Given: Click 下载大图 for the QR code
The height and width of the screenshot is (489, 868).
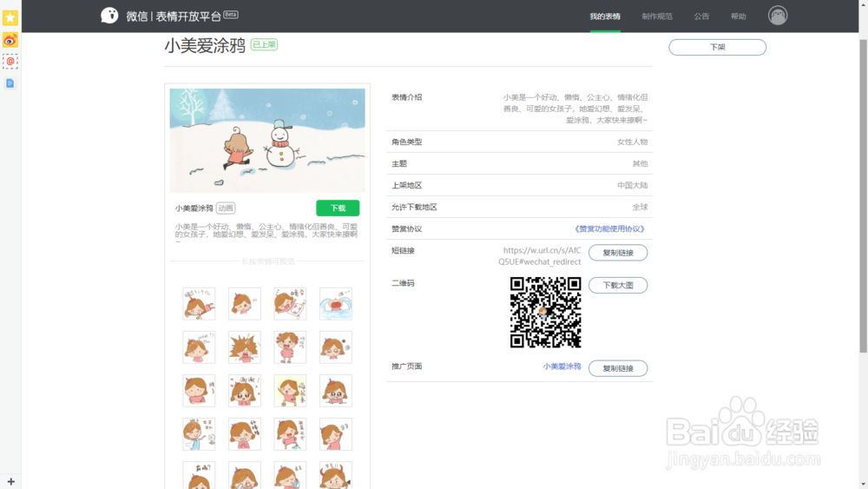Looking at the screenshot, I should click(x=618, y=285).
